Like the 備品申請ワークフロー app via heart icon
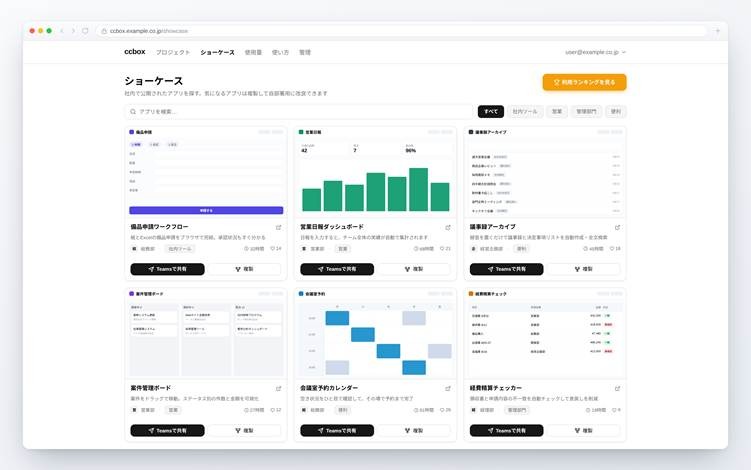 click(273, 249)
